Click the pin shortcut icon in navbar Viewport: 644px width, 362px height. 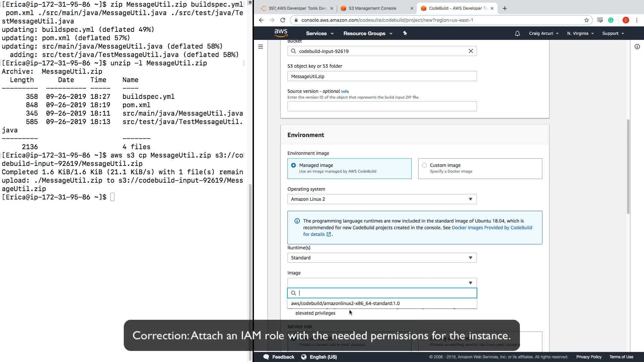tap(405, 33)
